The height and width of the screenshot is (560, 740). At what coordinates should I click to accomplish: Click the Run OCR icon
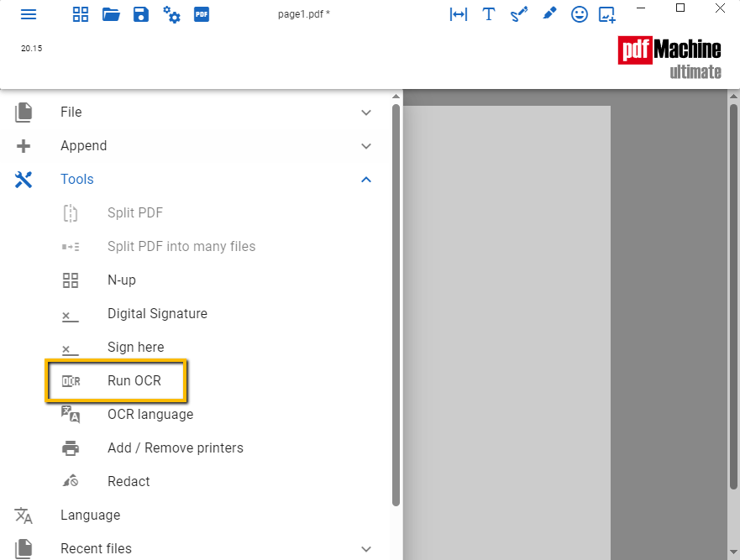tap(71, 380)
